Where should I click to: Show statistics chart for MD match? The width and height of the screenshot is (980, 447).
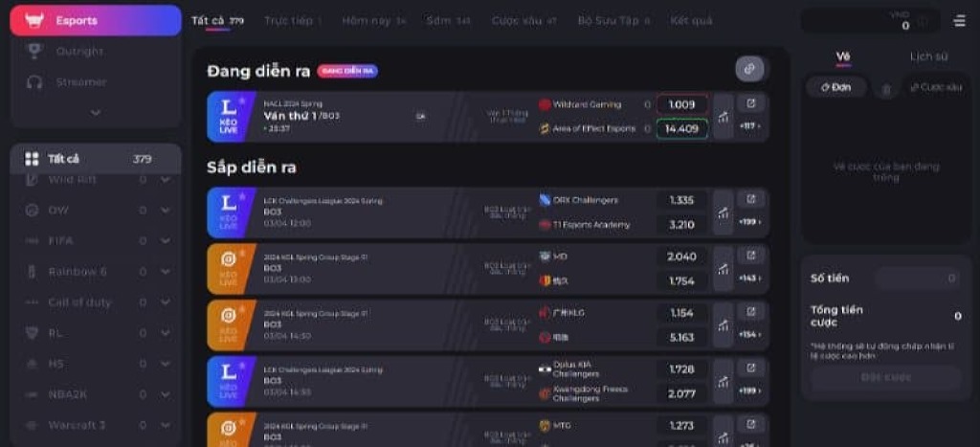click(724, 269)
